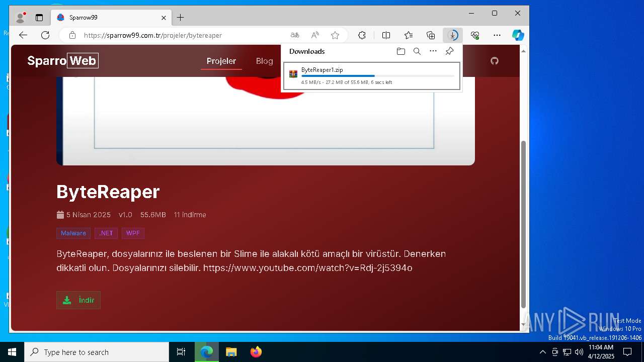Click the ByteReaper heading
This screenshot has height=362, width=644.
[x=108, y=192]
